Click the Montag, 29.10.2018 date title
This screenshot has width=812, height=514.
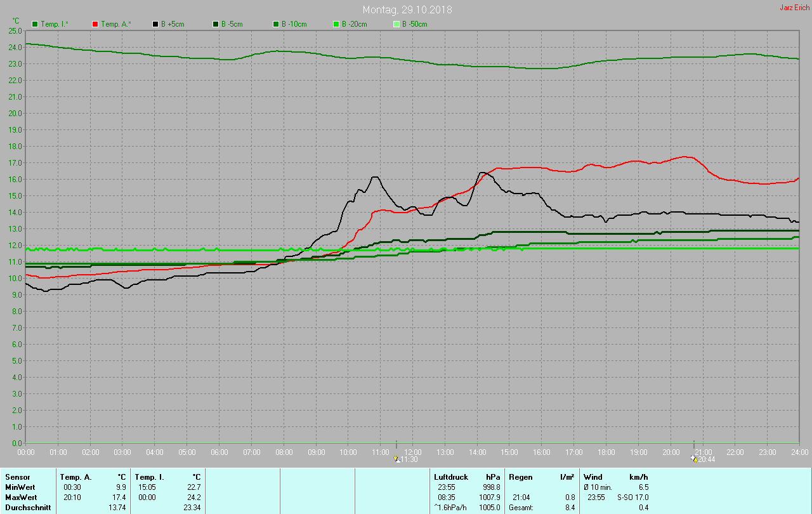[407, 10]
